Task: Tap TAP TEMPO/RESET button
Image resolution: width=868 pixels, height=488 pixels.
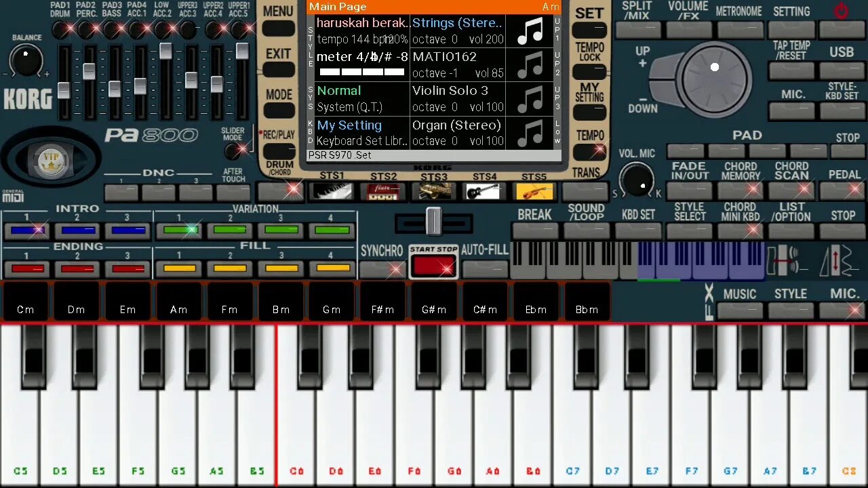Action: (x=791, y=70)
